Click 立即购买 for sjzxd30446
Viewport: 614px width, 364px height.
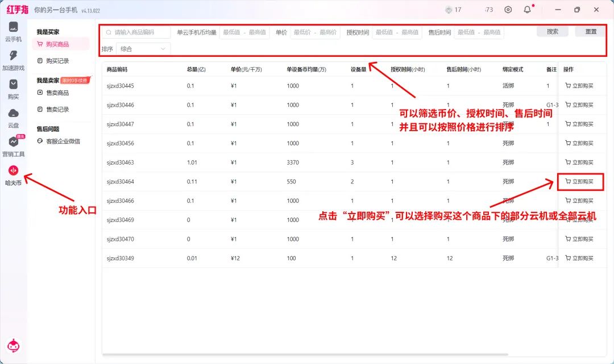579,105
